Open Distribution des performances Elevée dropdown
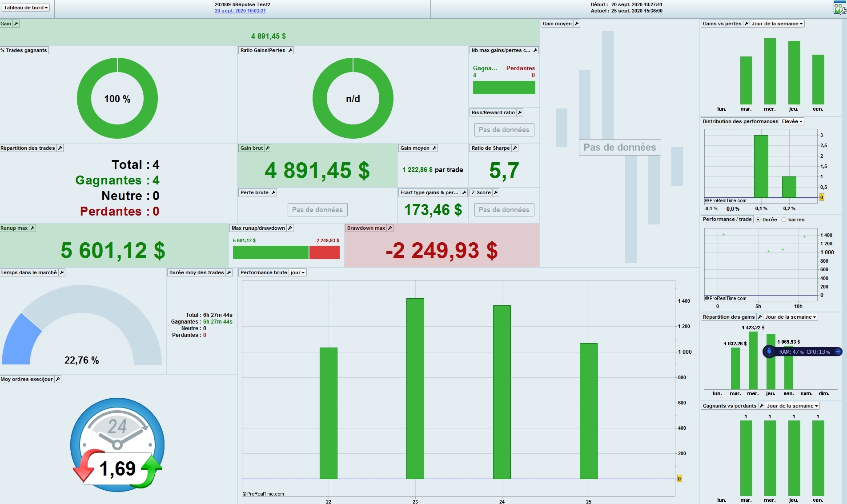 coord(792,121)
